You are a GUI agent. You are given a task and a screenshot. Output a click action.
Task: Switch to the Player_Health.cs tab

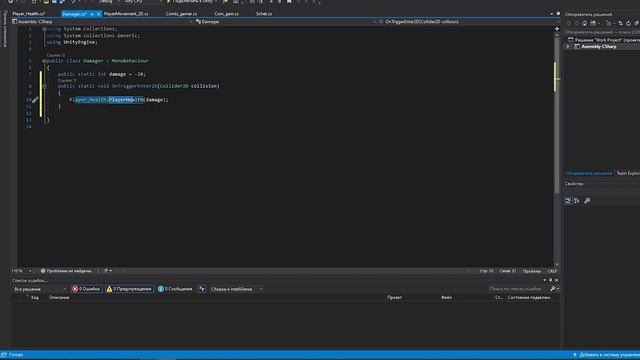[29, 14]
